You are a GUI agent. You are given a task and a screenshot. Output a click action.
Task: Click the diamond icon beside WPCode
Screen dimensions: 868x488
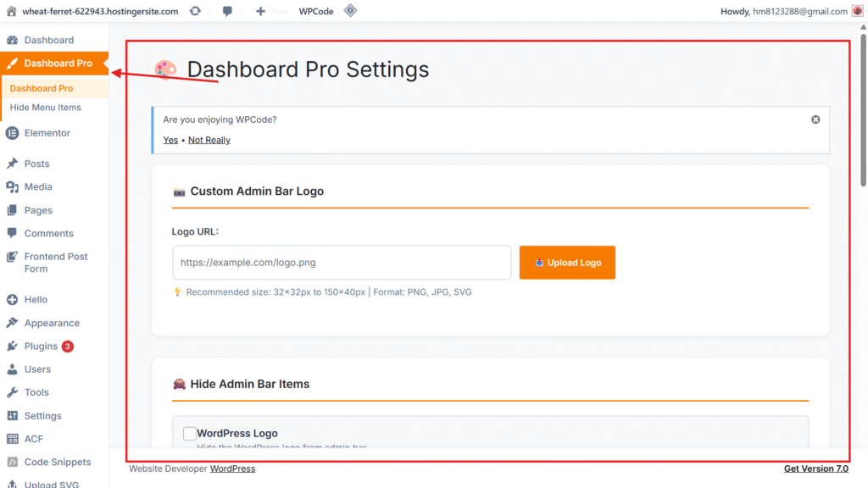350,10
